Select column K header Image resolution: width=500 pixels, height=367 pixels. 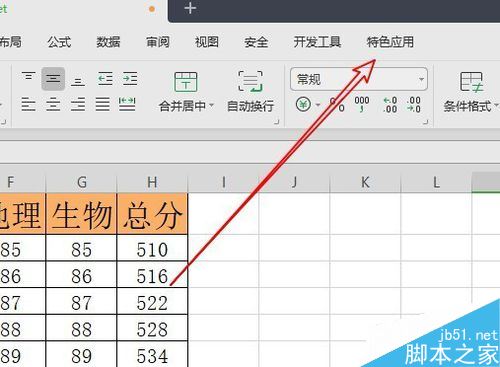[365, 182]
